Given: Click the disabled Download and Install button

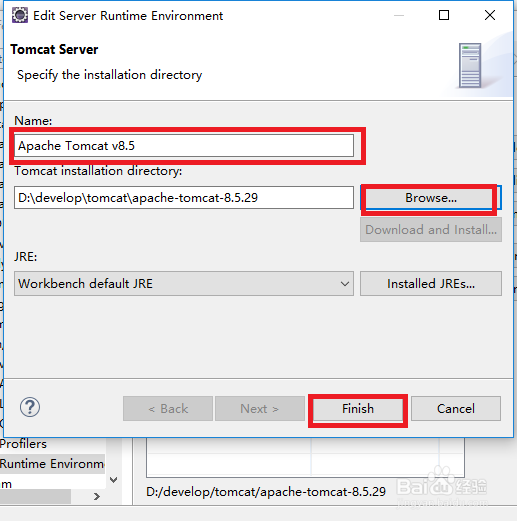Looking at the screenshot, I should (431, 230).
